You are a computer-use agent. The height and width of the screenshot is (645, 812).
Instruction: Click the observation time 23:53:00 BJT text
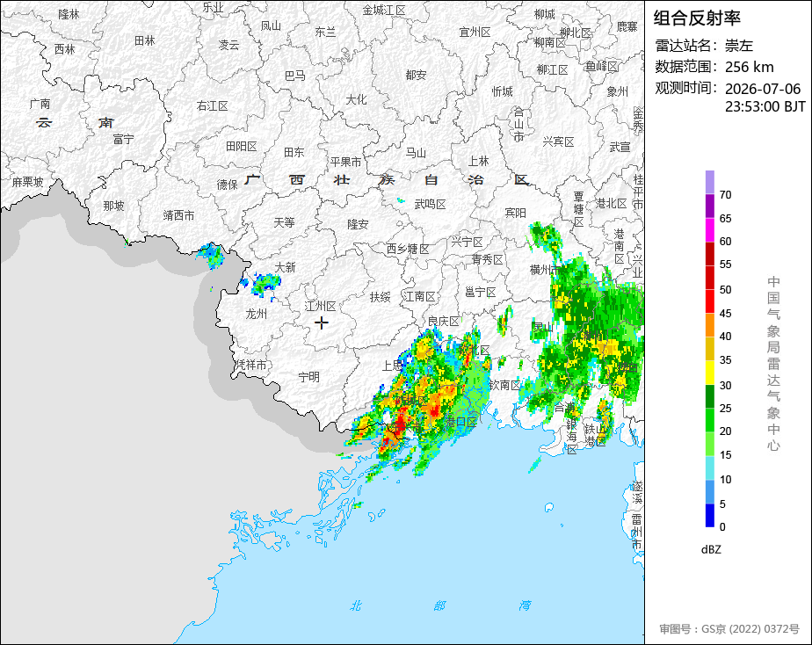[x=765, y=106]
